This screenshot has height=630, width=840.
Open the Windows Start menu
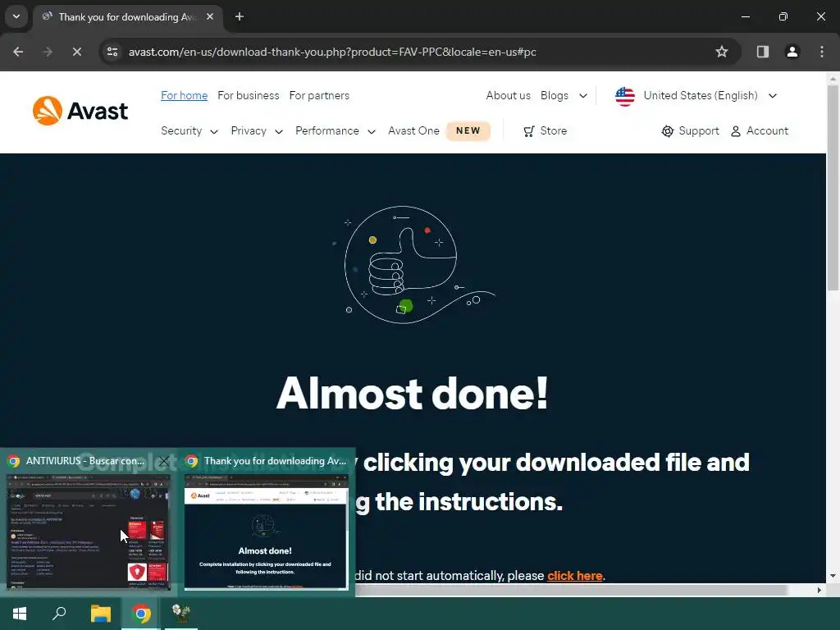pos(20,614)
